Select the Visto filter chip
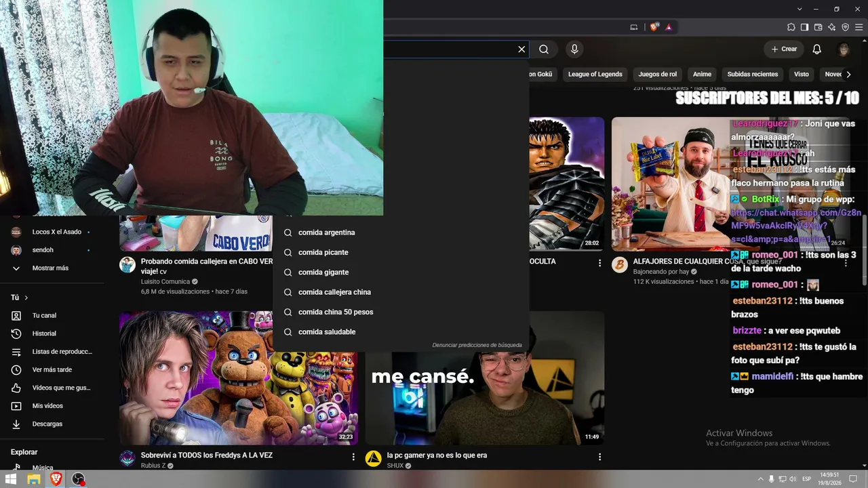868x488 pixels. [802, 75]
